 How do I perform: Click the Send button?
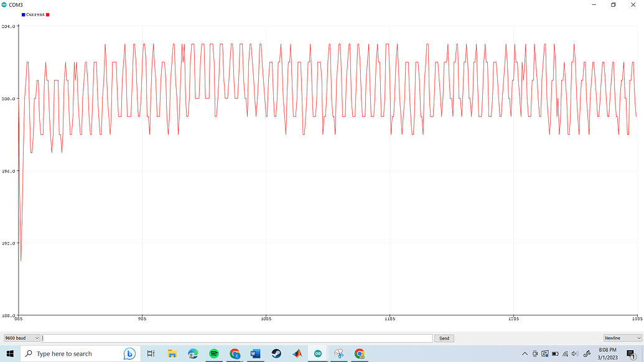pos(443,338)
